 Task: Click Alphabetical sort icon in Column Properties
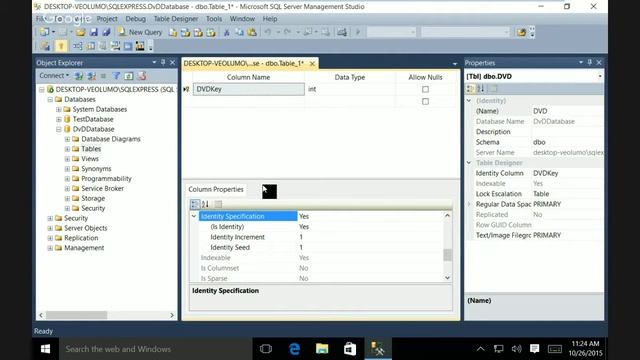[x=205, y=204]
